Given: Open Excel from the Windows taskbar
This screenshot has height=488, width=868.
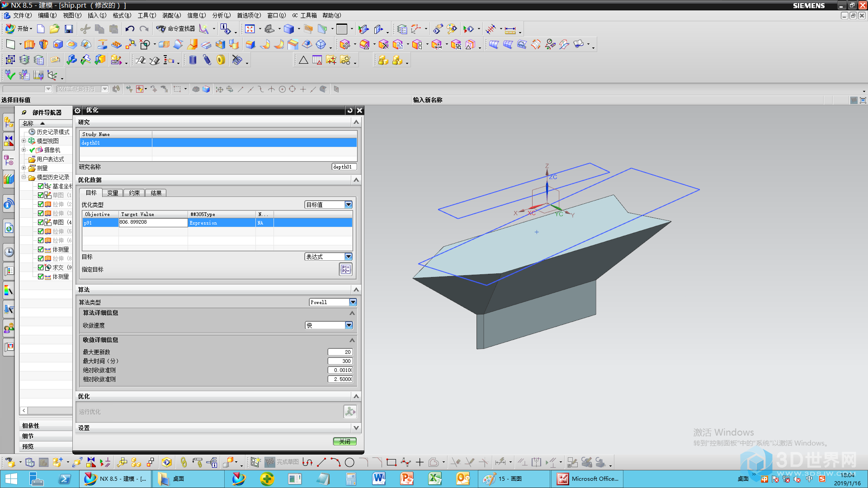Looking at the screenshot, I should point(435,479).
